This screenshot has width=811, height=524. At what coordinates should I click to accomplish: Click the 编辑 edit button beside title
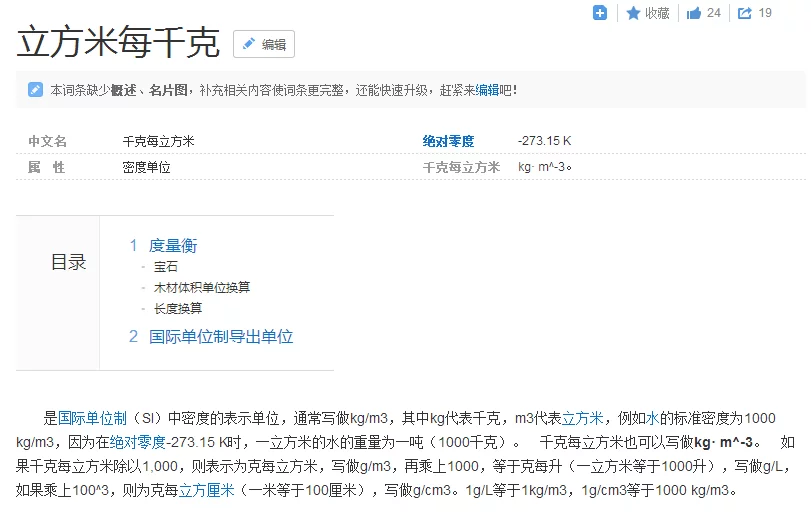(264, 44)
